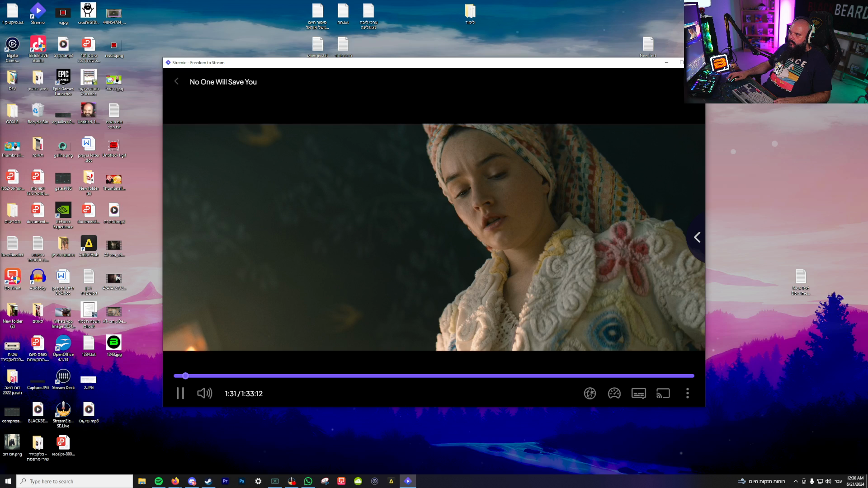Open Spotify from the taskbar

(x=159, y=481)
